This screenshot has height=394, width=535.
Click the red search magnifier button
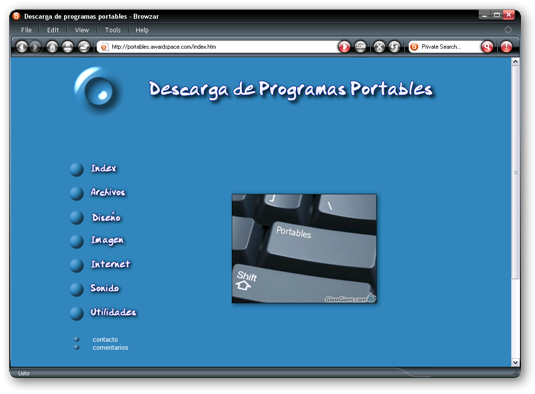[487, 47]
